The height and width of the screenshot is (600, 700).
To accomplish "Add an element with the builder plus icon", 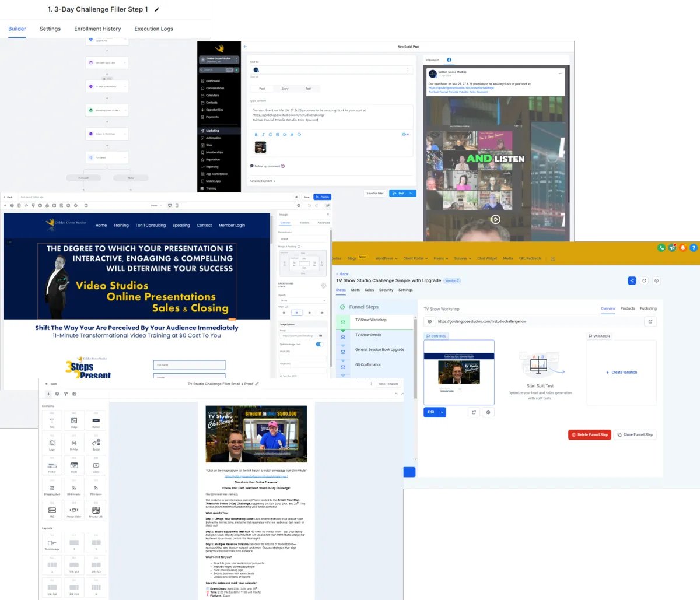I will [5, 205].
